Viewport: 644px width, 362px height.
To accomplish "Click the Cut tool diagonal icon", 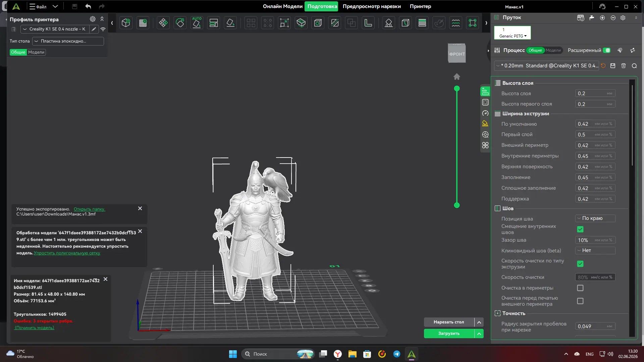I will [x=335, y=23].
